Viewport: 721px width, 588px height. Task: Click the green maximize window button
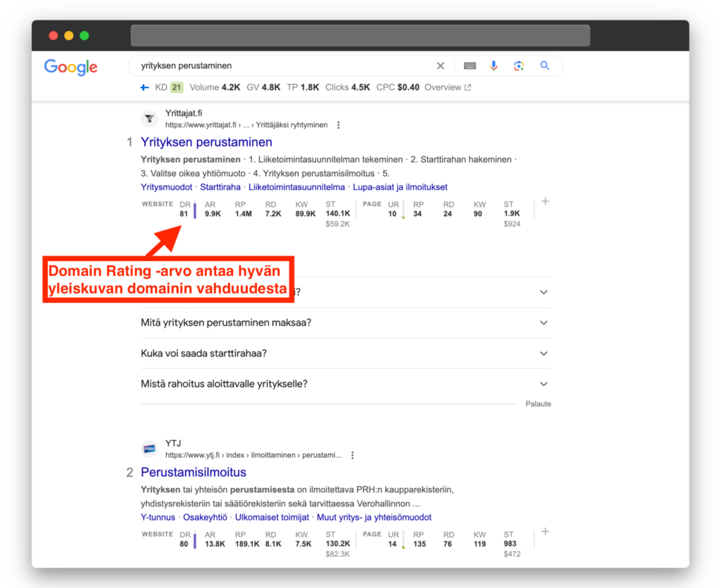pos(84,36)
